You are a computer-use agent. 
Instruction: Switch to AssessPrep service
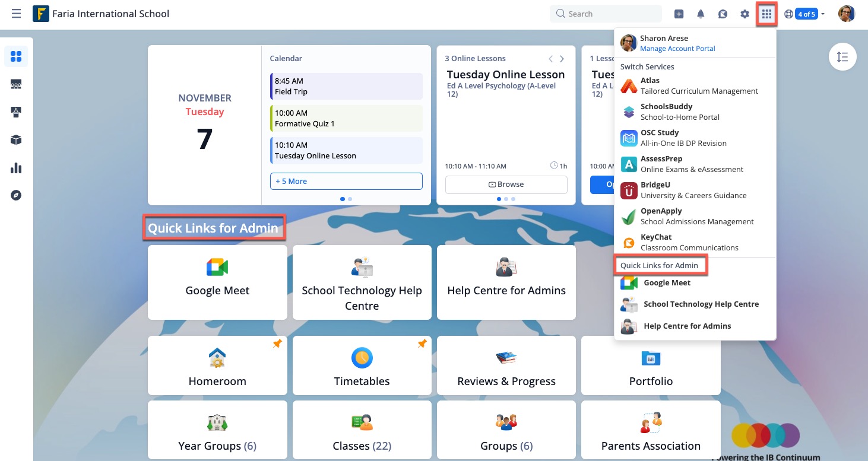click(x=695, y=164)
